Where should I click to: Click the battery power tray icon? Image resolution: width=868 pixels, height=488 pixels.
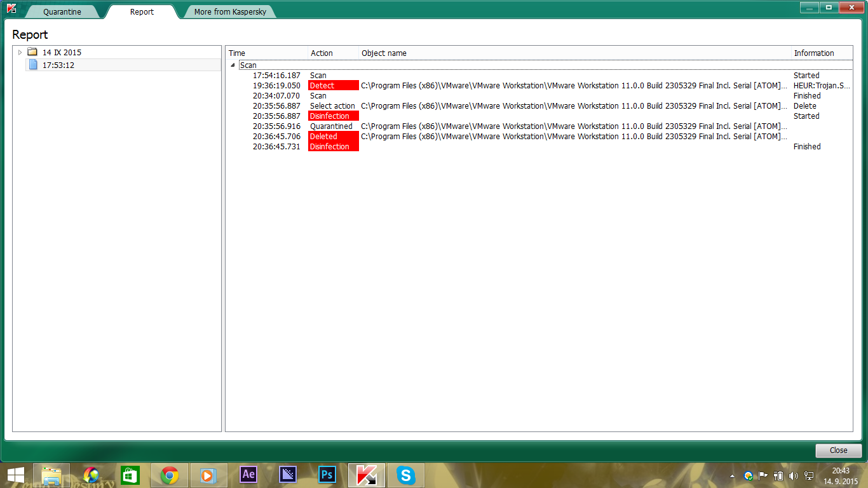point(778,475)
